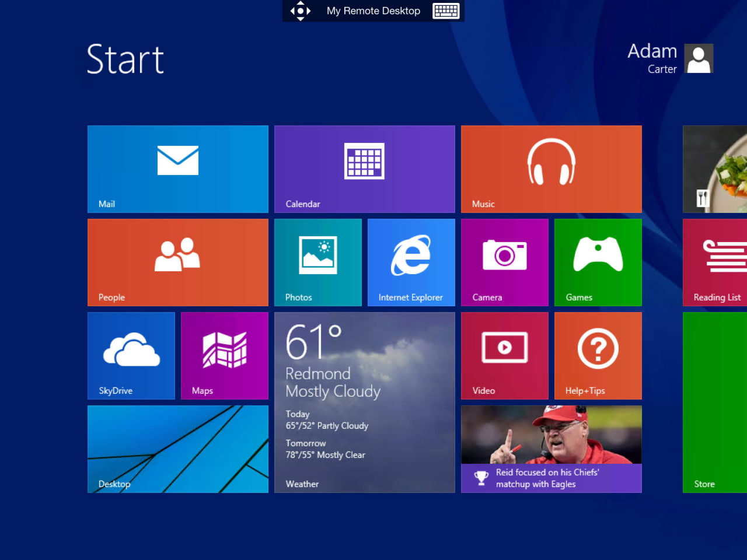Open the Adam Carter account picture
The image size is (747, 560).
click(x=699, y=58)
